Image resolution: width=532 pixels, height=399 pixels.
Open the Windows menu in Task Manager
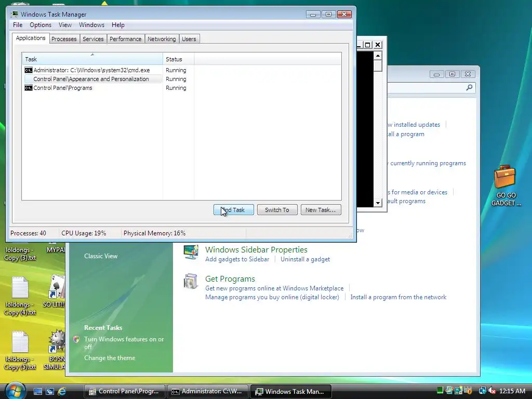point(91,25)
